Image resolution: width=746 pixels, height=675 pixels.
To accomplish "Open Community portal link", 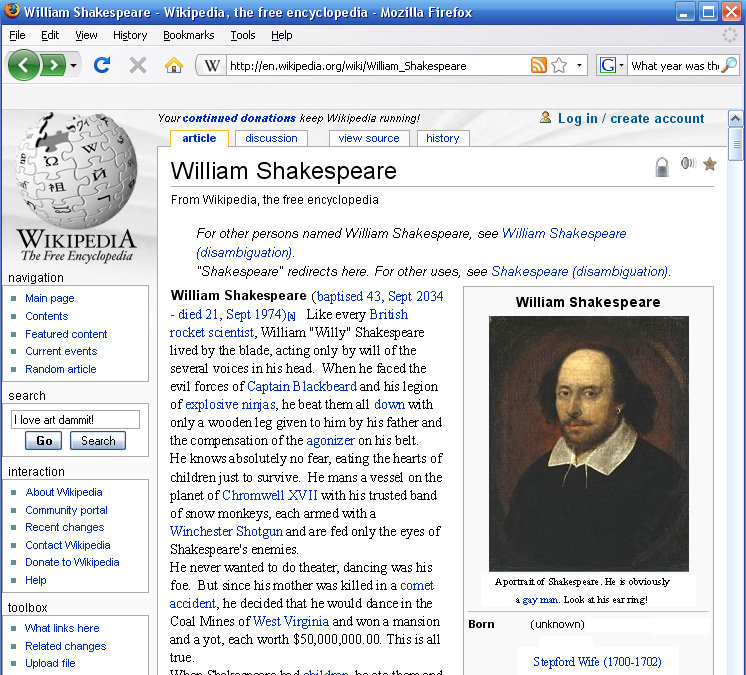I will point(66,510).
